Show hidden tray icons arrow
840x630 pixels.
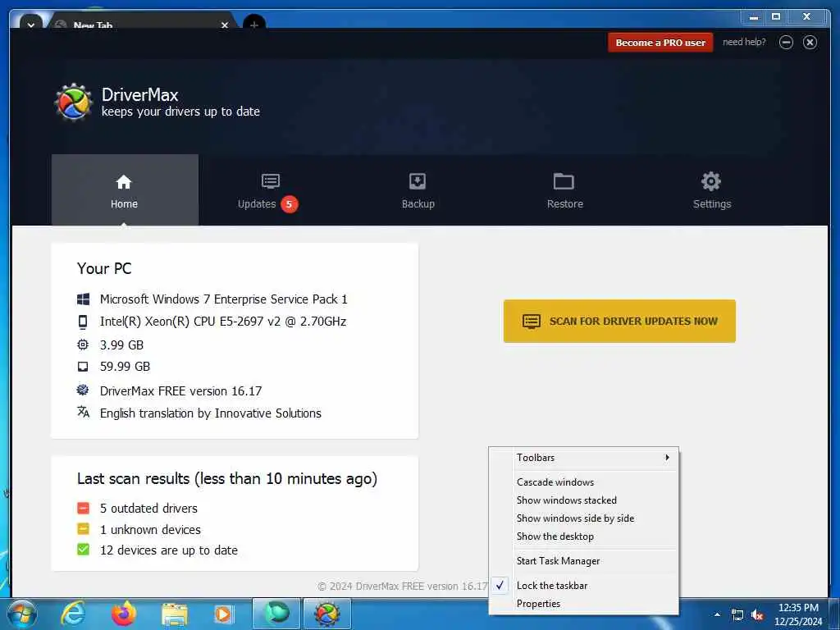(x=717, y=614)
